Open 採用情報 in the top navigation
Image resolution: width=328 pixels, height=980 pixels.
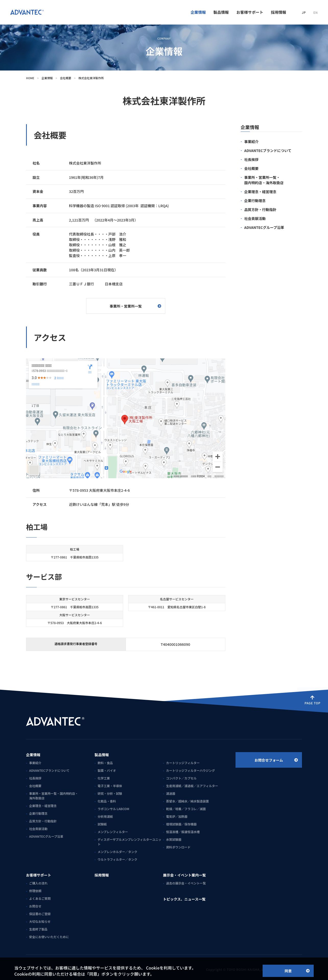tap(278, 13)
